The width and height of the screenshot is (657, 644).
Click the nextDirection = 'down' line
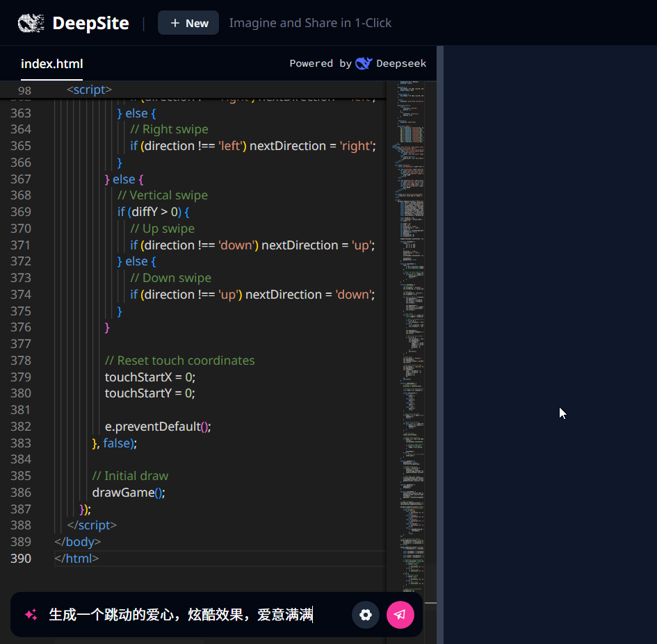click(252, 295)
